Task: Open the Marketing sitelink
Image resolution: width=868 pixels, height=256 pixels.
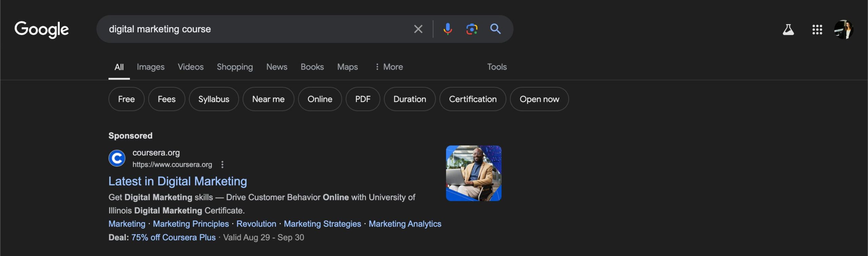Action: point(127,224)
